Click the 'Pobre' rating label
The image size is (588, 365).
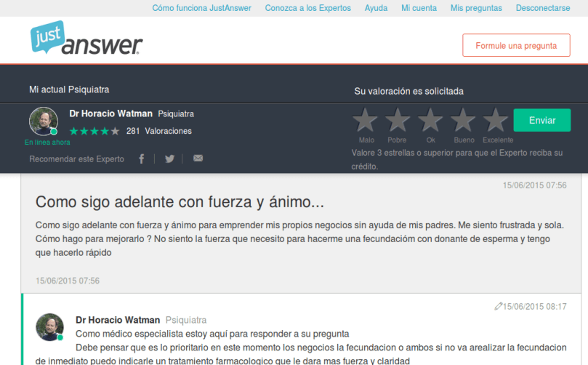[x=397, y=140]
